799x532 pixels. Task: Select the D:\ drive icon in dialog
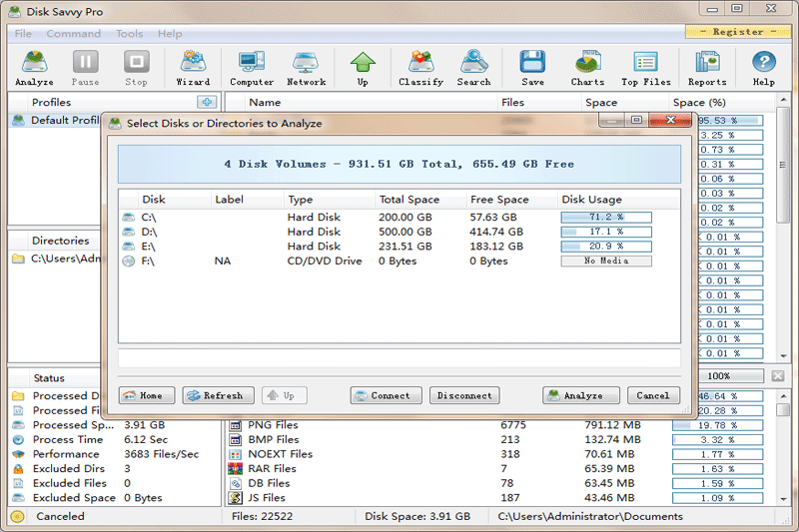[x=129, y=232]
